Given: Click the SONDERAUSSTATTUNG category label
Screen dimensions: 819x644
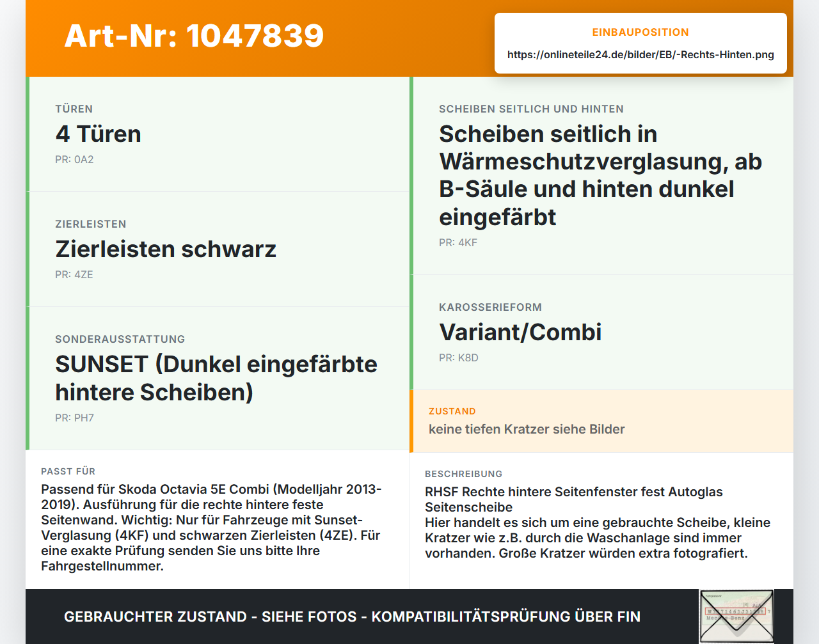Looking at the screenshot, I should tap(120, 340).
